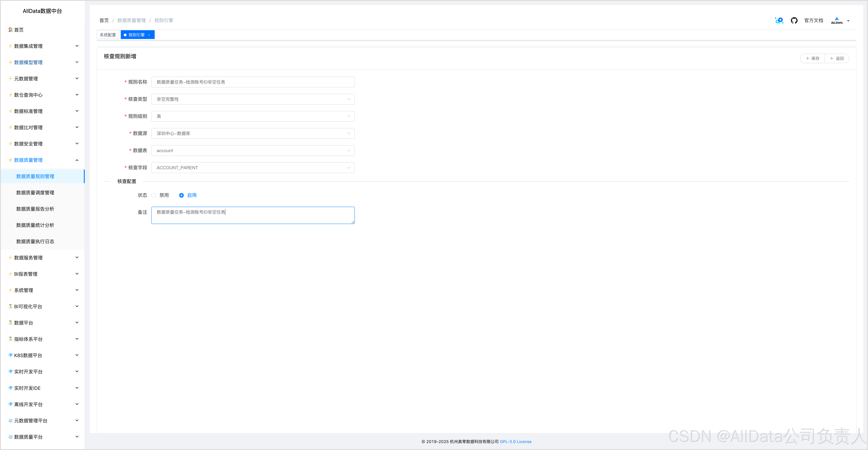Click the blue AllData logo icon in header
Viewport: 868px width, 450px height.
[779, 21]
